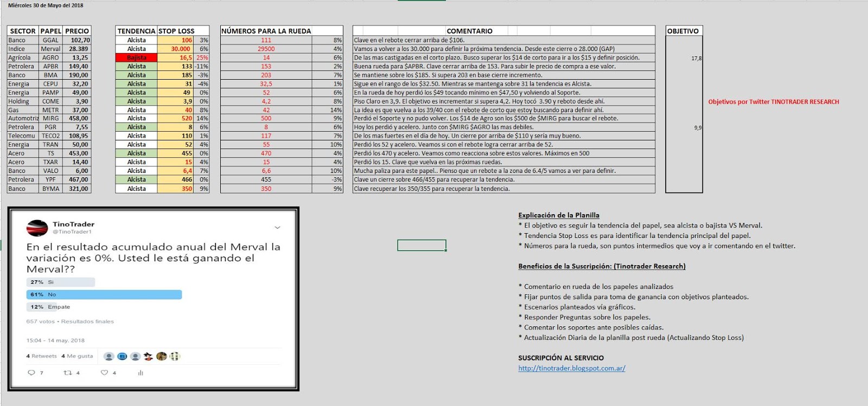Select the green Alcista cell in APBR row
This screenshot has height=406, width=868.
[x=136, y=66]
